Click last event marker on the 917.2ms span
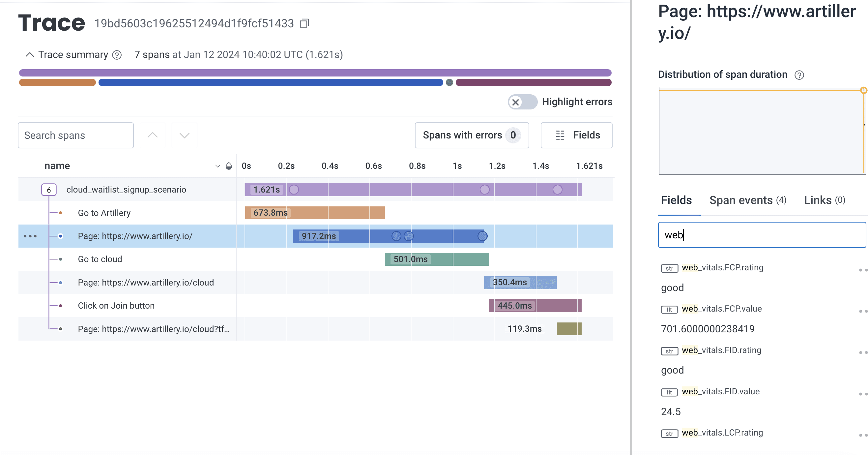The image size is (868, 455). pos(482,236)
